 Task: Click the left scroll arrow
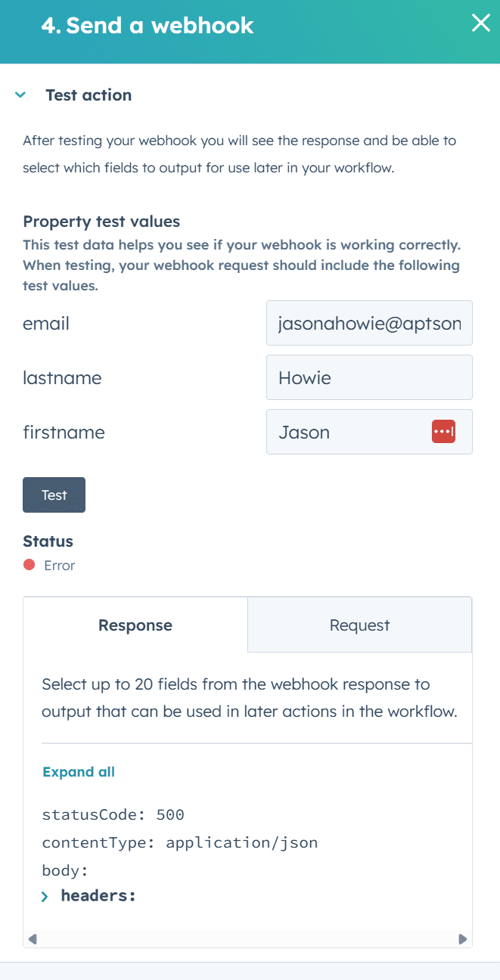(32, 939)
